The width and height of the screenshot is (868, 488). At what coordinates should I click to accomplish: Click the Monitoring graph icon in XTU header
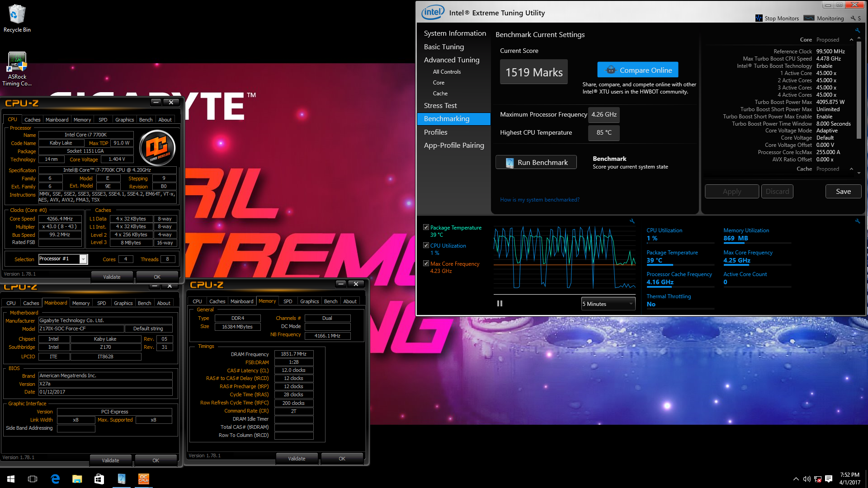809,18
